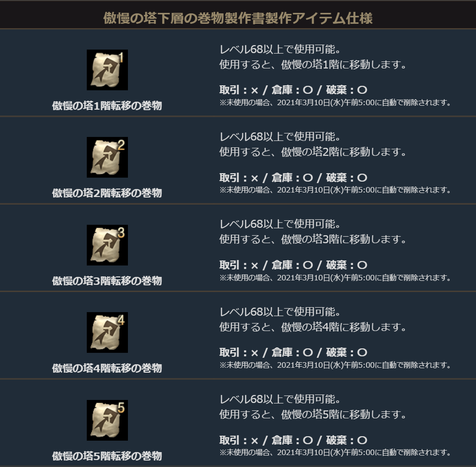Click the 取引/倉庫/破棄 line for floor 1 scroll
This screenshot has height=467, width=476.
(293, 90)
